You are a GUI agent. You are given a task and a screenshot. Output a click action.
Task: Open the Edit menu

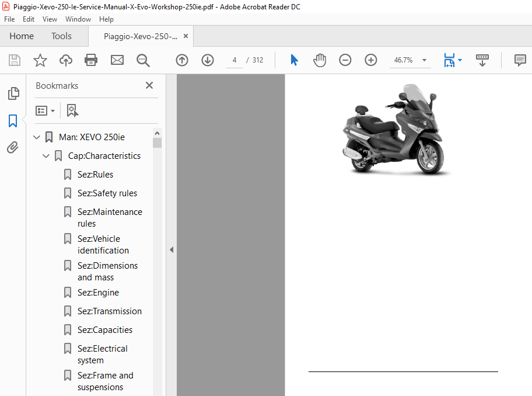29,19
